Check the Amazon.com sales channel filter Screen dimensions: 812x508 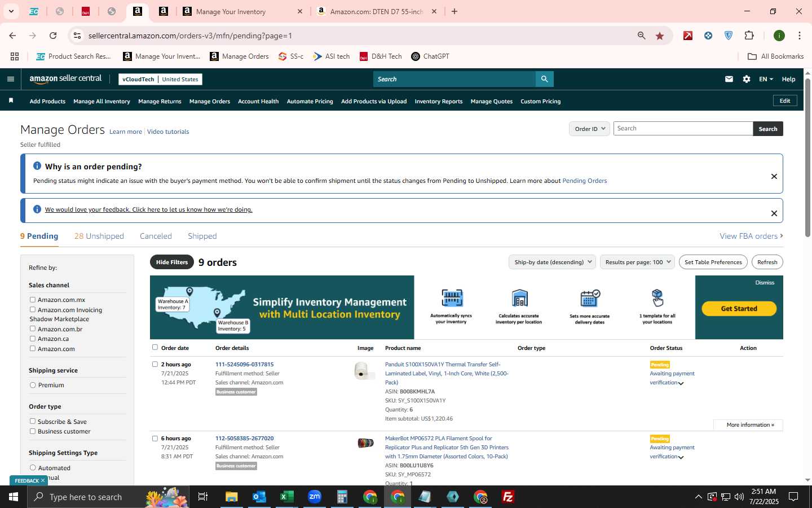(x=33, y=348)
